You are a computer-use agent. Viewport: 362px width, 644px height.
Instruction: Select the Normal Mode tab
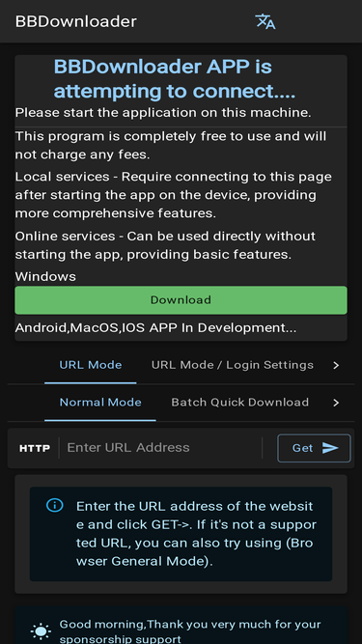pos(100,403)
